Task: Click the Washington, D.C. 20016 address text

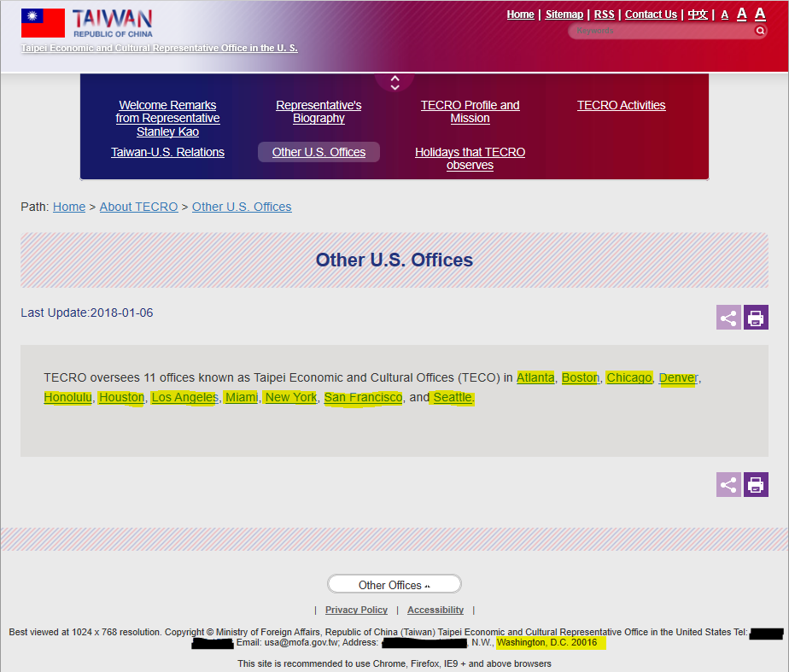Action: 546,642
